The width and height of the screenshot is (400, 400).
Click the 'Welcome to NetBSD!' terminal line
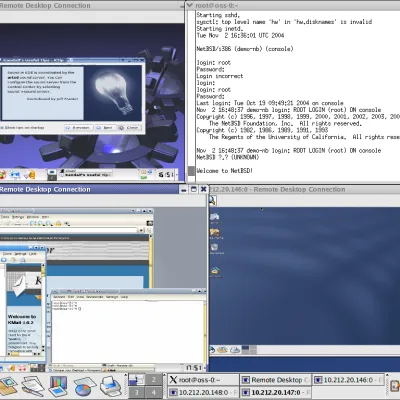[x=225, y=171]
